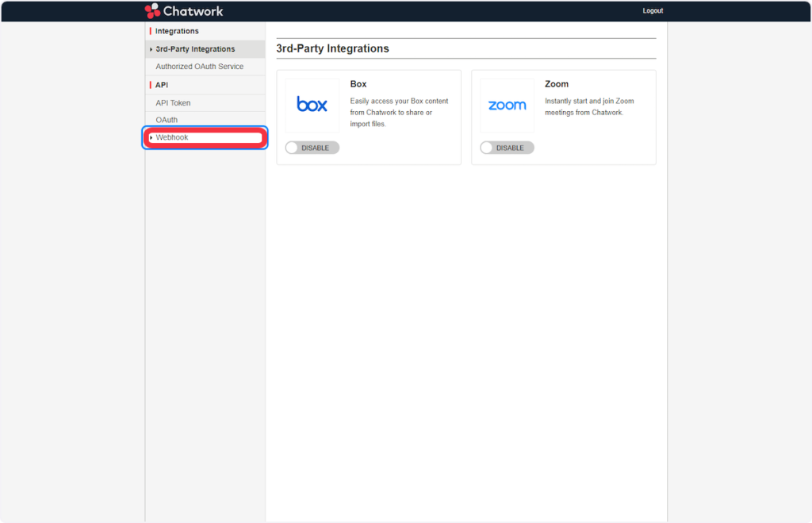The image size is (812, 523).
Task: Click the Chatwork red bubble logo icon
Action: [152, 10]
